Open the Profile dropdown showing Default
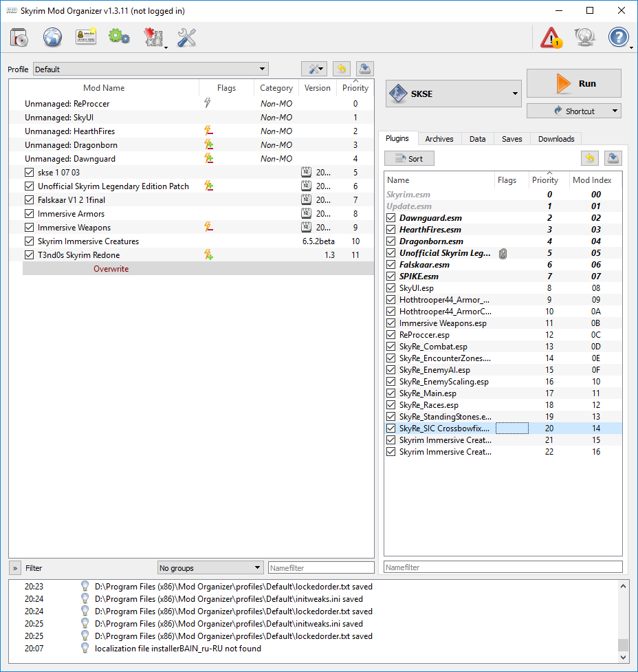Screen dimensions: 638x672 [x=151, y=69]
